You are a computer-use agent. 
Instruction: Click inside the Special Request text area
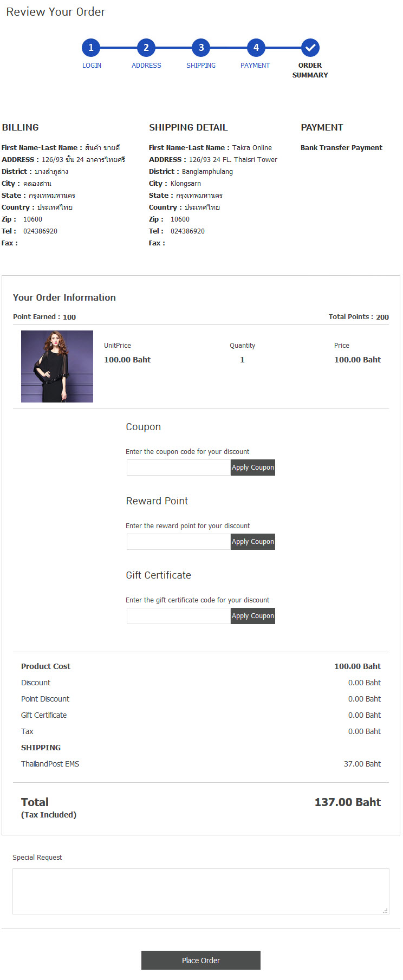[x=200, y=891]
